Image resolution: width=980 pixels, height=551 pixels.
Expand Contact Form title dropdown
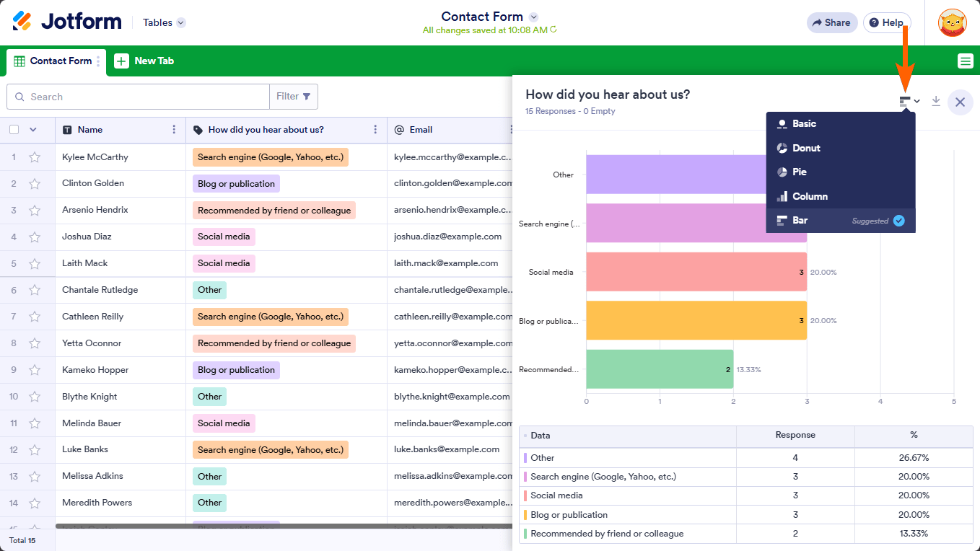coord(533,17)
